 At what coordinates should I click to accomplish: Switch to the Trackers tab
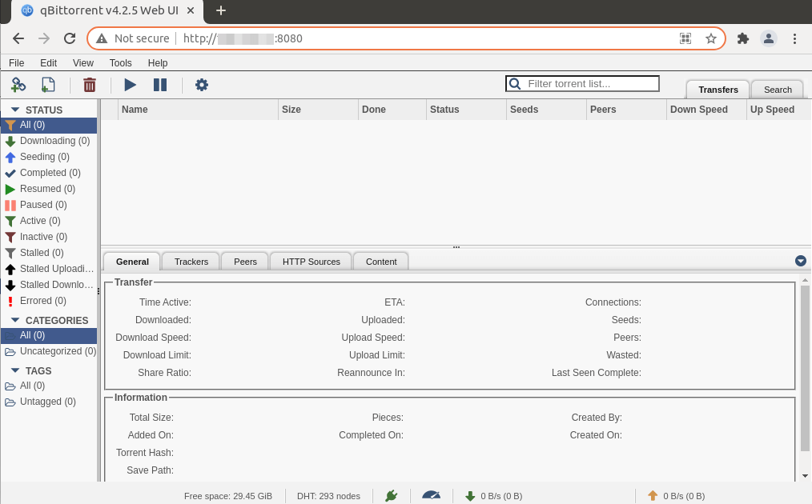coord(191,262)
